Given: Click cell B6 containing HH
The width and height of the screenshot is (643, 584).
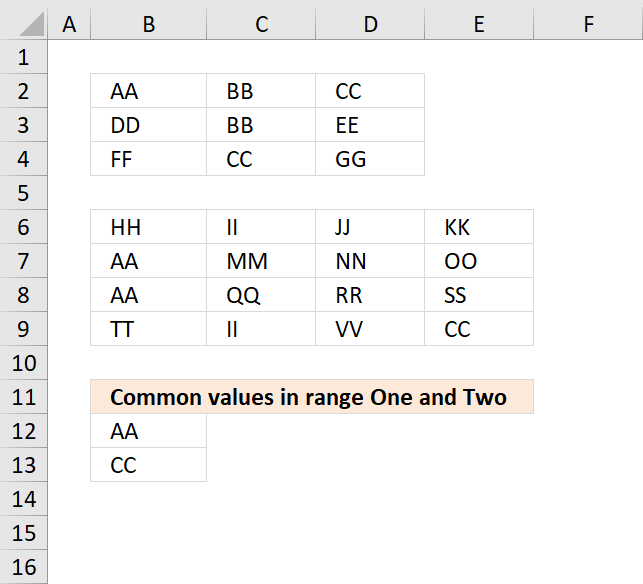Looking at the screenshot, I should [148, 227].
